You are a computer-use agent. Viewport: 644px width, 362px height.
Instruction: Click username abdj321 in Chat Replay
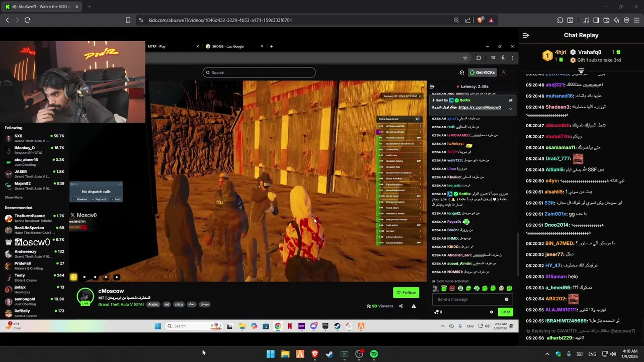tap(555, 85)
